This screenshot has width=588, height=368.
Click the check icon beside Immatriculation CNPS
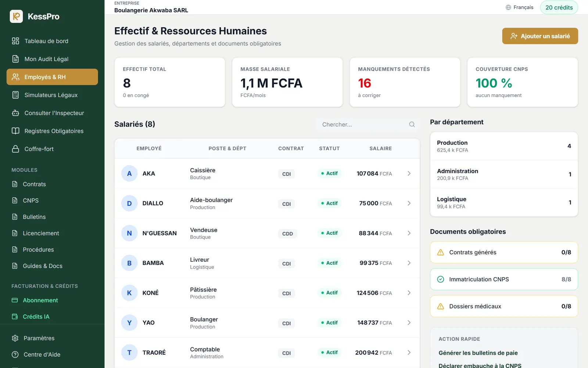point(441,279)
